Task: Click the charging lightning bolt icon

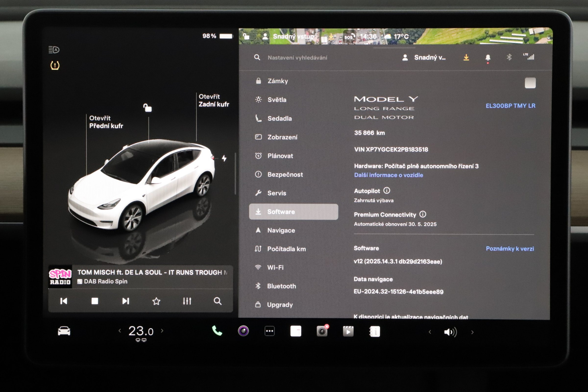Action: 224,158
